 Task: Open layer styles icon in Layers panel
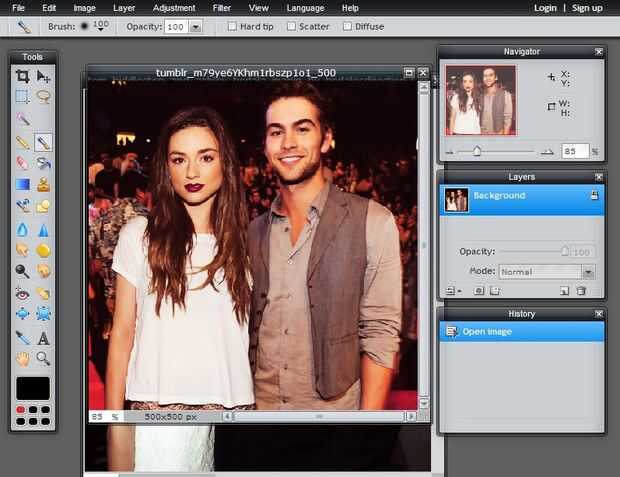click(495, 291)
